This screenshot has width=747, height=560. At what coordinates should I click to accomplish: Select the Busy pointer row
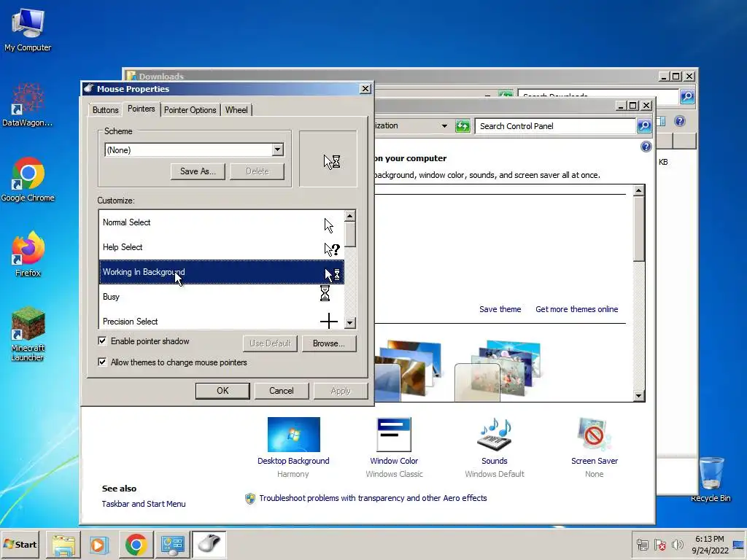point(221,297)
